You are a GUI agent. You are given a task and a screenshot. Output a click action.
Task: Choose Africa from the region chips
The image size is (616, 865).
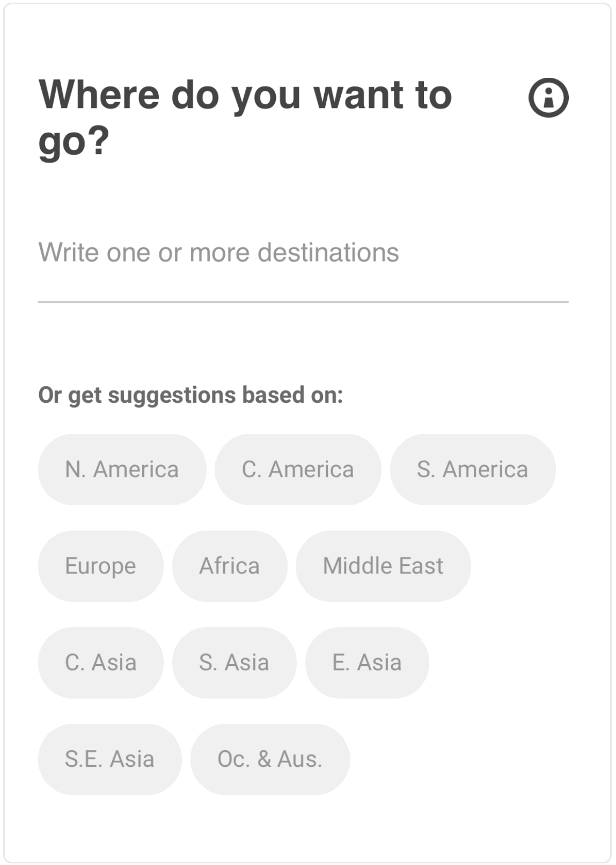[x=230, y=565]
